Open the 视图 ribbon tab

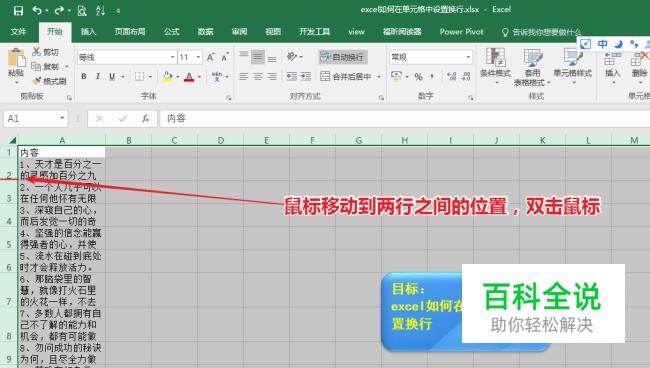coord(273,31)
